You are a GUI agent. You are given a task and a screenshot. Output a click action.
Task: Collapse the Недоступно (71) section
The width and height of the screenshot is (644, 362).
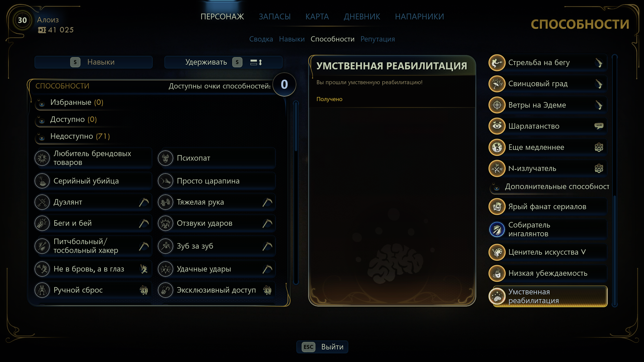(x=42, y=138)
